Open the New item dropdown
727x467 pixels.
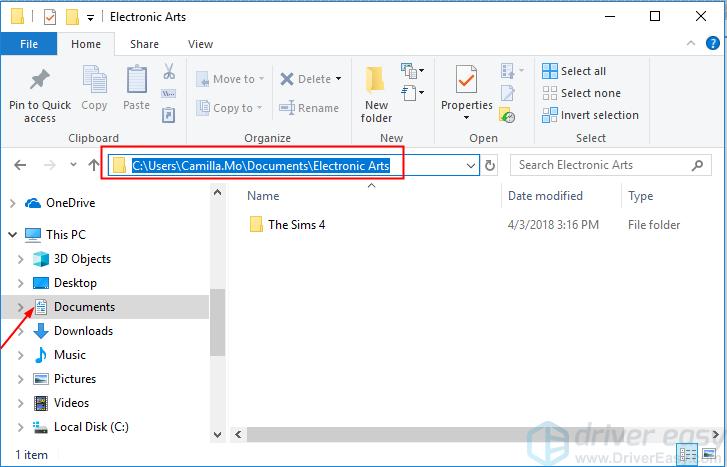(x=412, y=71)
